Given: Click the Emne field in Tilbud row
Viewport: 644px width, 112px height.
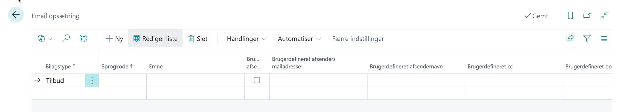Looking at the screenshot, I should click(195, 80).
